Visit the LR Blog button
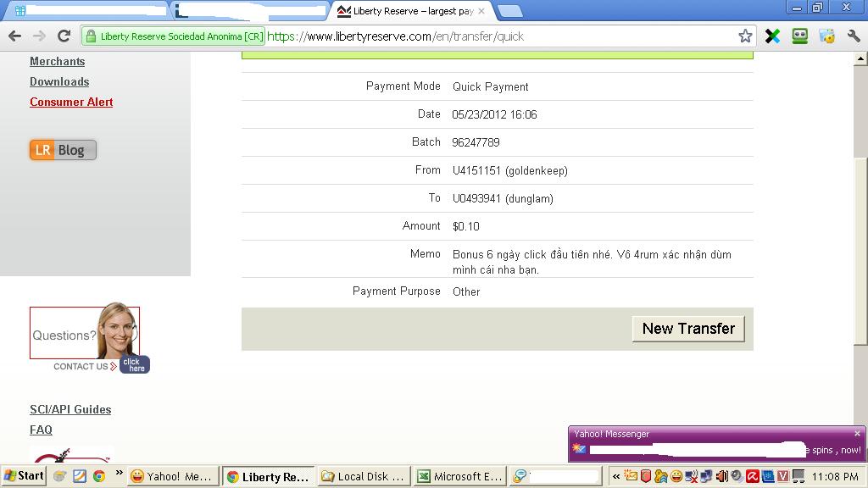This screenshot has width=868, height=488. click(x=63, y=150)
